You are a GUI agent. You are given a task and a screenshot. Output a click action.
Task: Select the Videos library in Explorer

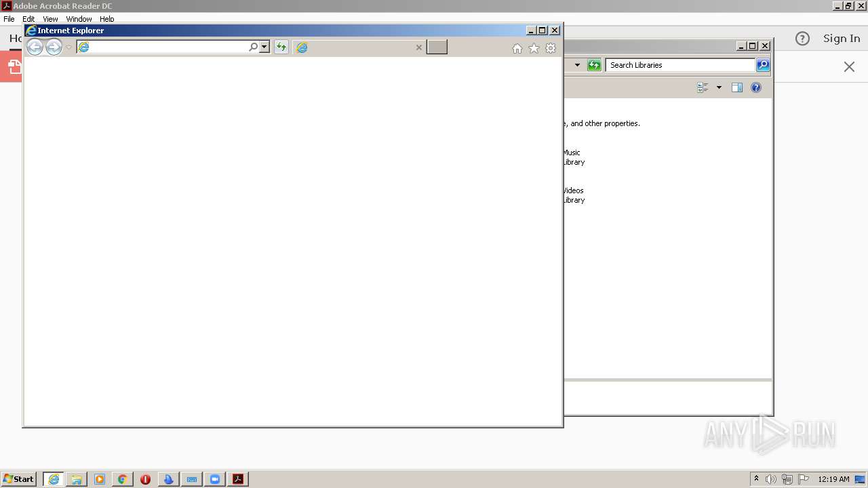[x=573, y=195]
